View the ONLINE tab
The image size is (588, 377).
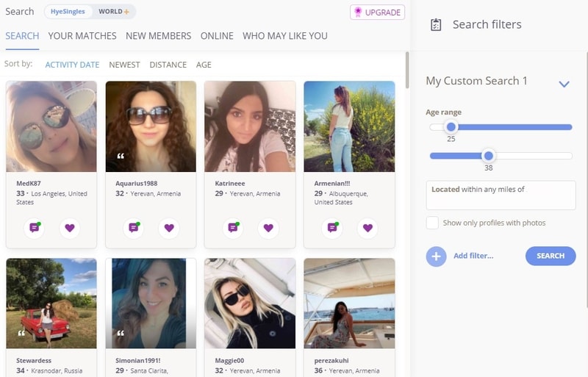(217, 36)
